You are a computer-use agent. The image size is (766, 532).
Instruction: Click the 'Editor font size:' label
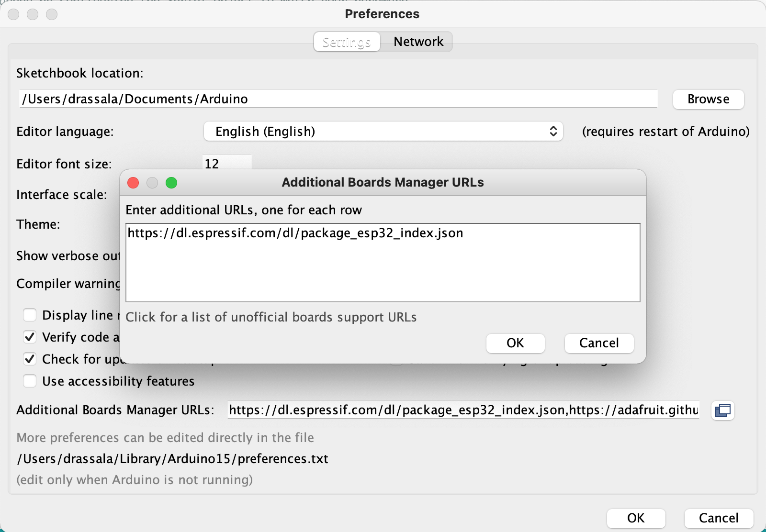[64, 164]
